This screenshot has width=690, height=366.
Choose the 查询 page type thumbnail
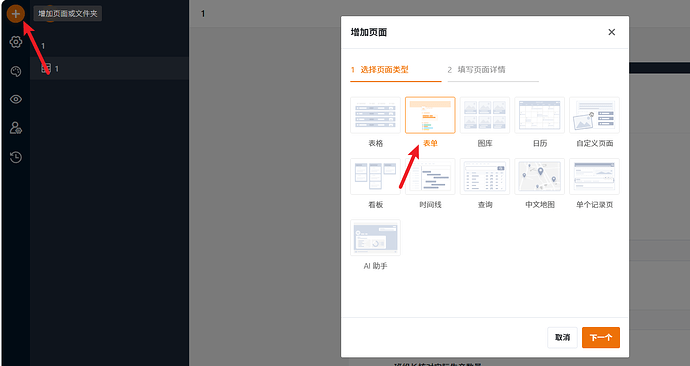click(485, 176)
